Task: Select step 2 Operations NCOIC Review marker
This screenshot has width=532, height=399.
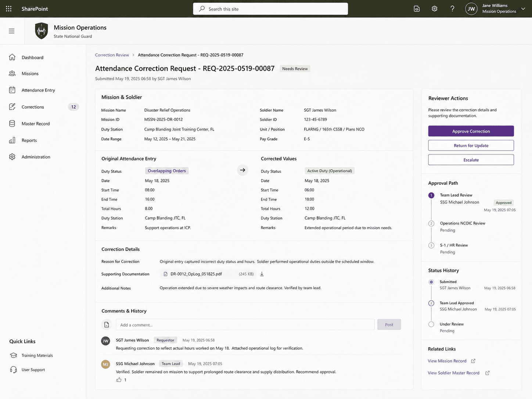Action: [431, 223]
